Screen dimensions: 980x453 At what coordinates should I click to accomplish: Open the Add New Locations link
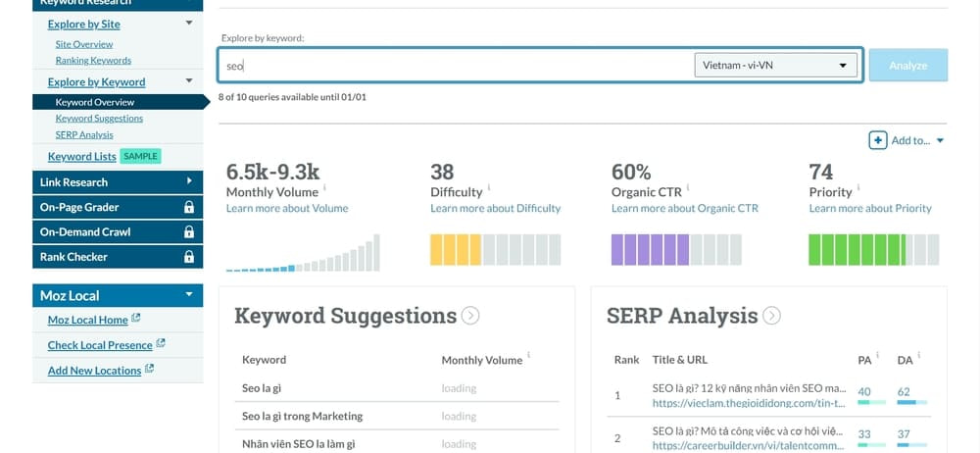click(x=94, y=371)
